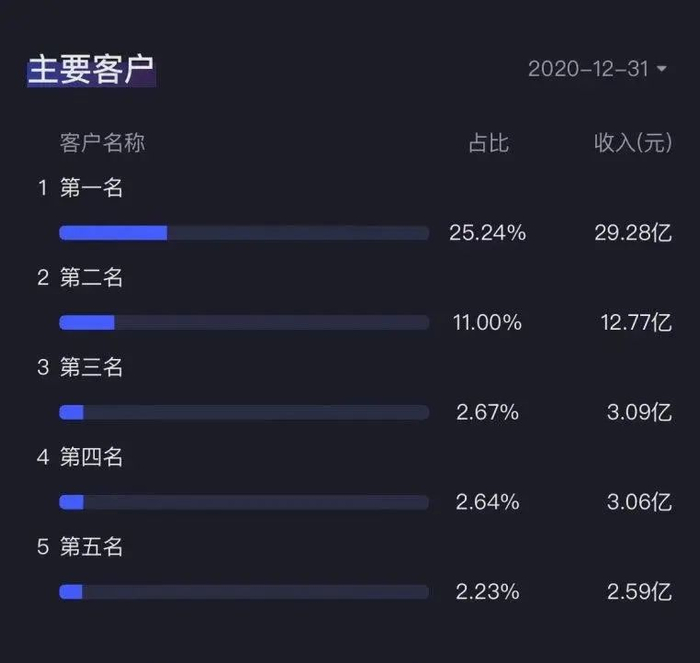Click the dropdown arrow beside the date

(x=662, y=69)
